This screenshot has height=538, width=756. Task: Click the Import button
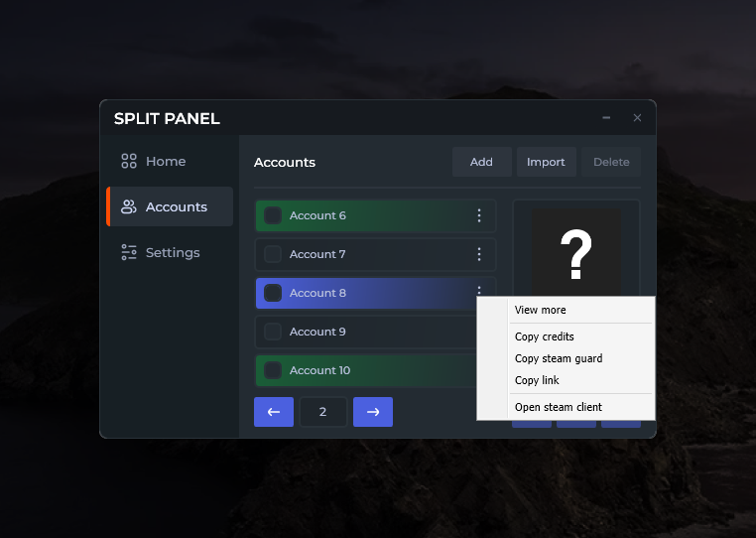point(546,162)
